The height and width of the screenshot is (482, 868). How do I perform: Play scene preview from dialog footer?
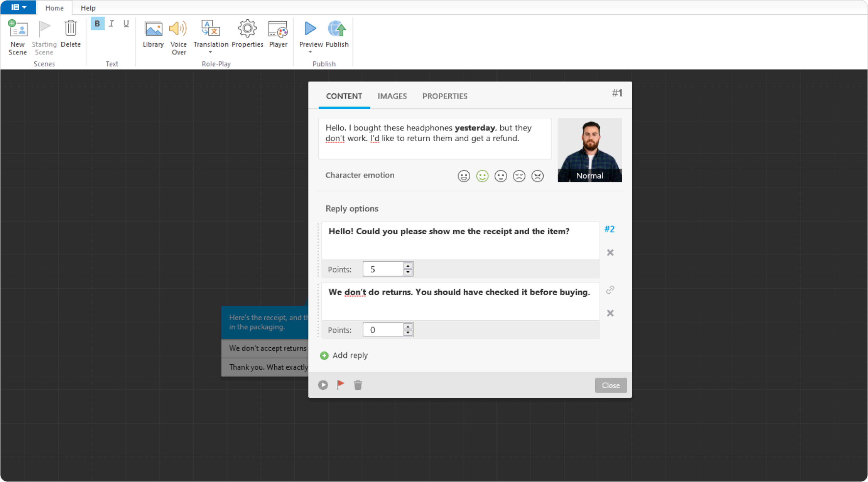pos(323,385)
